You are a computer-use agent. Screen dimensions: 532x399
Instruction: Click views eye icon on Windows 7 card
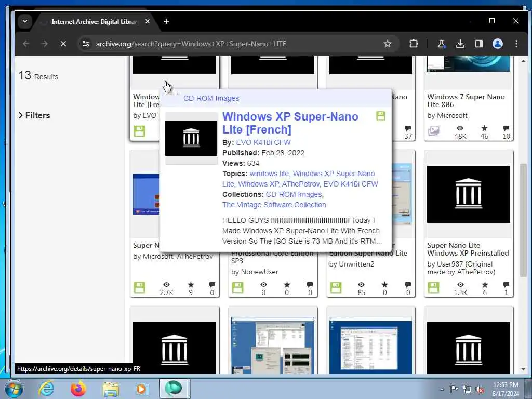click(x=460, y=128)
